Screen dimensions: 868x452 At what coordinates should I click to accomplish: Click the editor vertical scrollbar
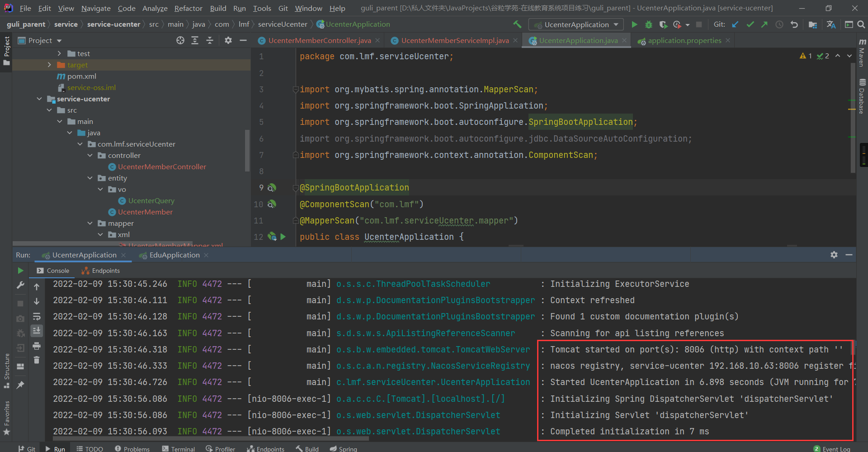(853, 119)
